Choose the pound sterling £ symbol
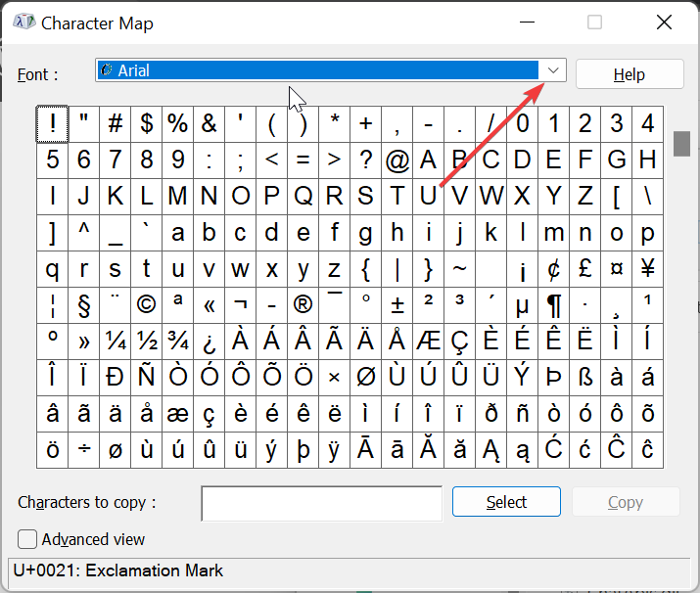 click(585, 269)
